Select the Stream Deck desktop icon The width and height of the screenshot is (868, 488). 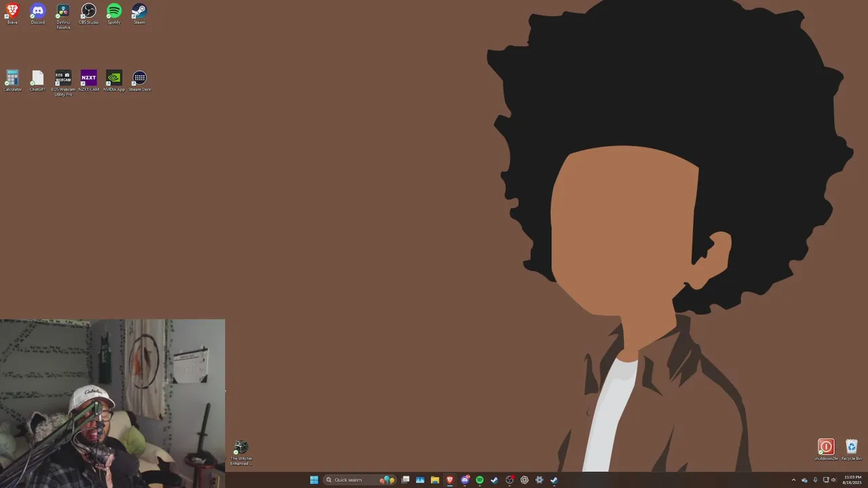(140, 81)
